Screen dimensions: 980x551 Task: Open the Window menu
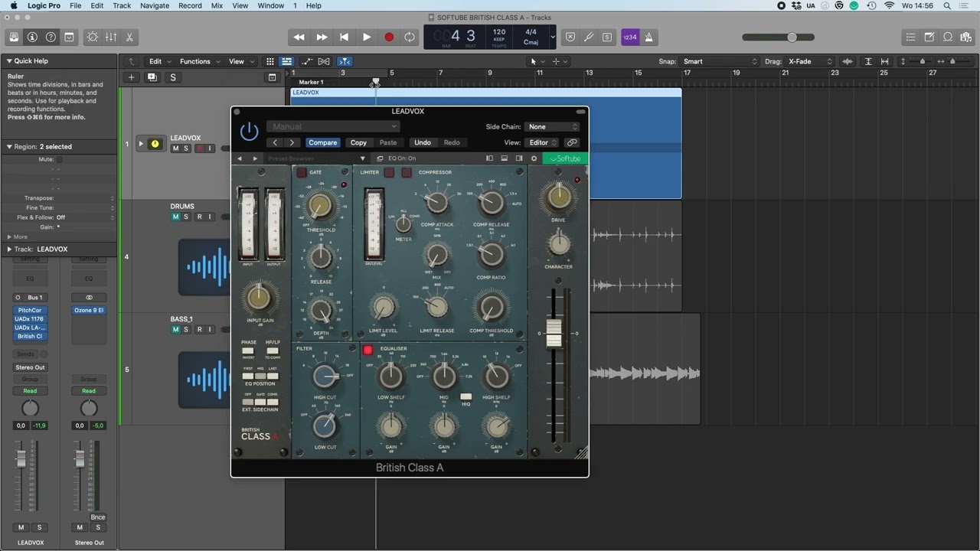tap(271, 5)
